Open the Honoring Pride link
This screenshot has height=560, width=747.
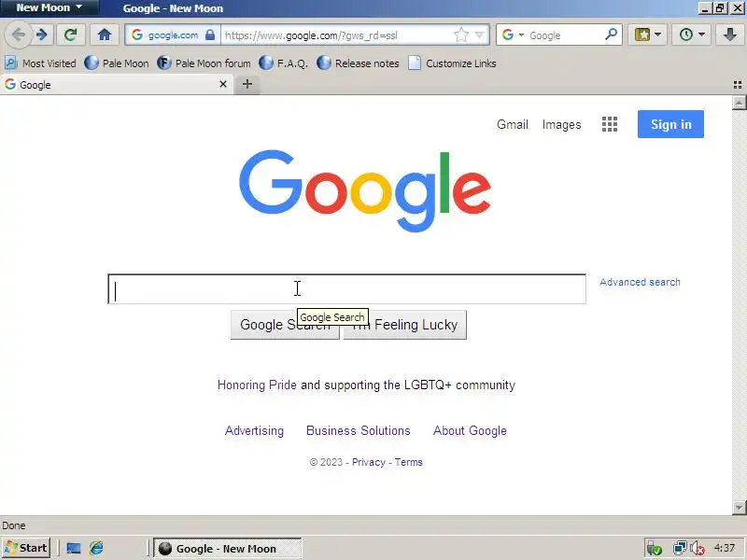click(x=257, y=385)
